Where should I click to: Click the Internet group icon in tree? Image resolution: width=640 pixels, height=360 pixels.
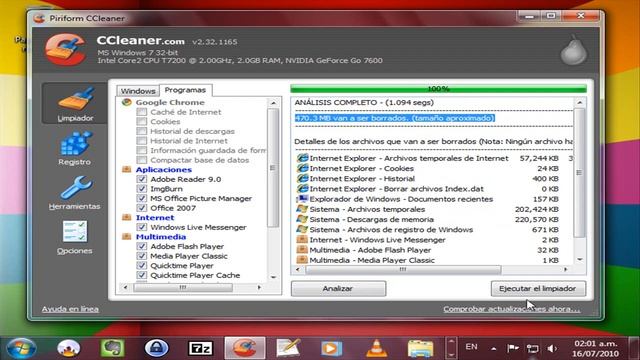coord(127,218)
